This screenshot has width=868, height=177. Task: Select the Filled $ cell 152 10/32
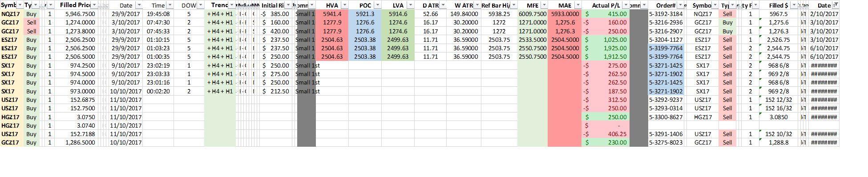tap(779, 134)
